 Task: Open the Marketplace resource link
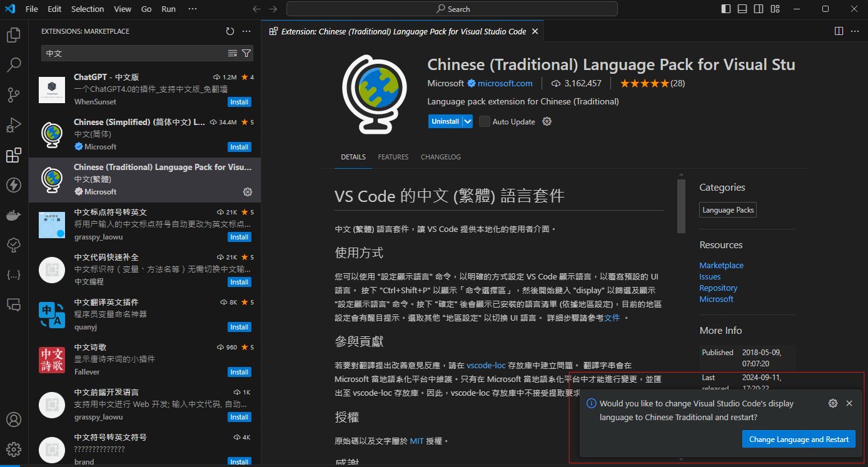pos(721,265)
